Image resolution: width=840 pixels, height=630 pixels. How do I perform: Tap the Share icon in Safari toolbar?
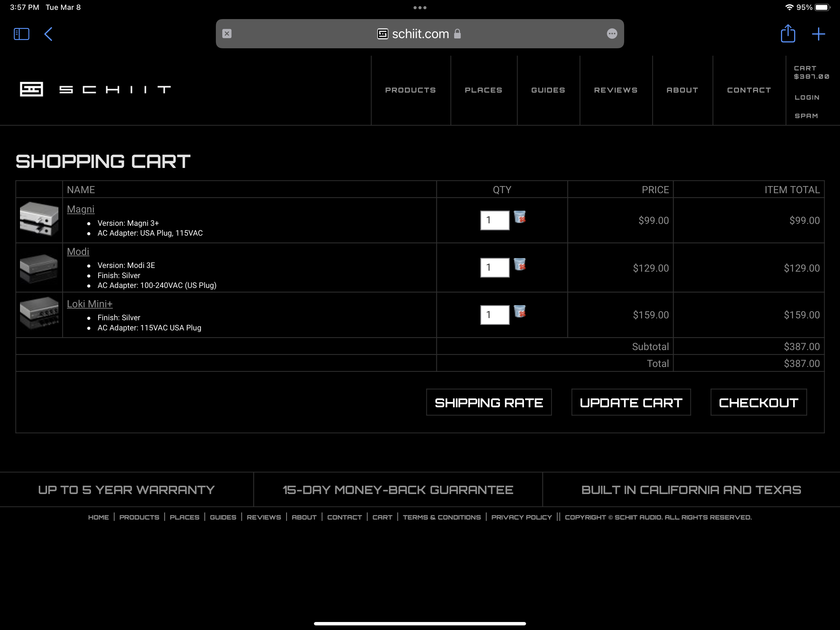click(788, 34)
